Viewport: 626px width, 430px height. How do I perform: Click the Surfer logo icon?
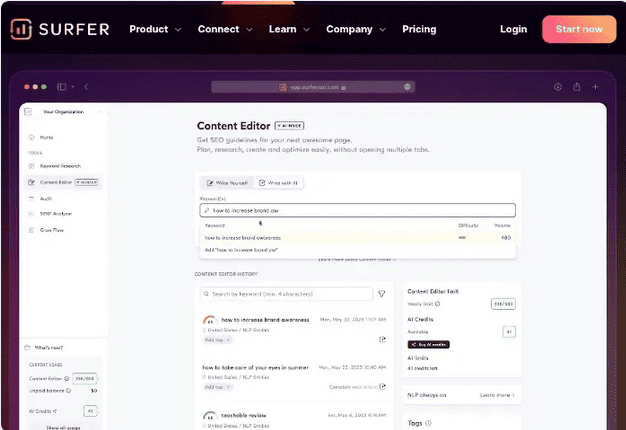(21, 29)
